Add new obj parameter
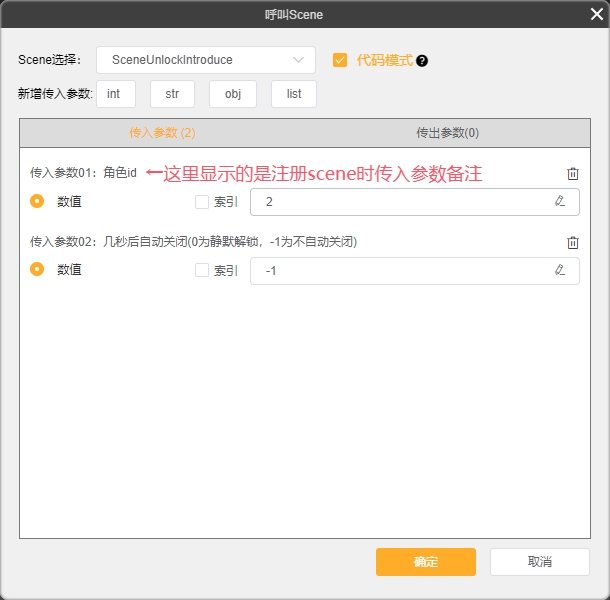 coord(232,94)
